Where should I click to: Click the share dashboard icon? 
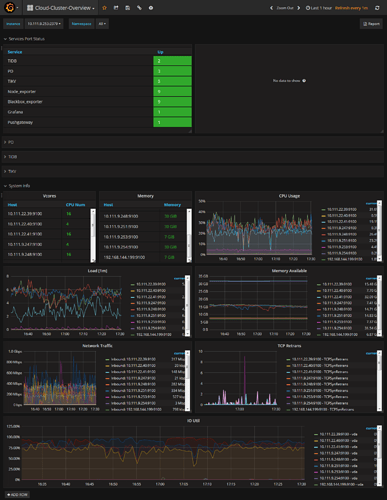116,8
